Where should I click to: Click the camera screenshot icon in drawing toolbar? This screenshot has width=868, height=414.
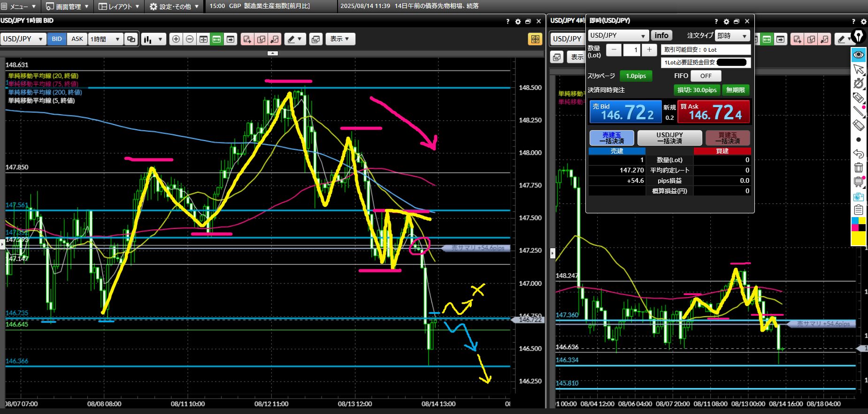[859, 196]
